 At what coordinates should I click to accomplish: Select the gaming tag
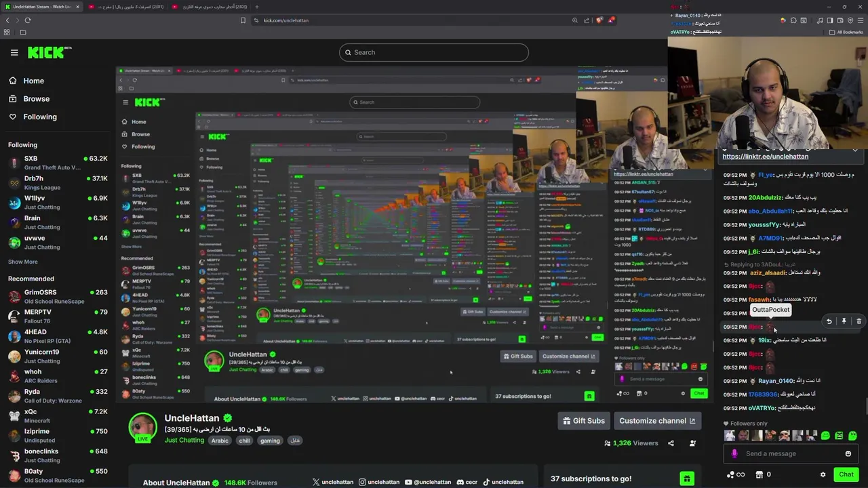(x=270, y=441)
